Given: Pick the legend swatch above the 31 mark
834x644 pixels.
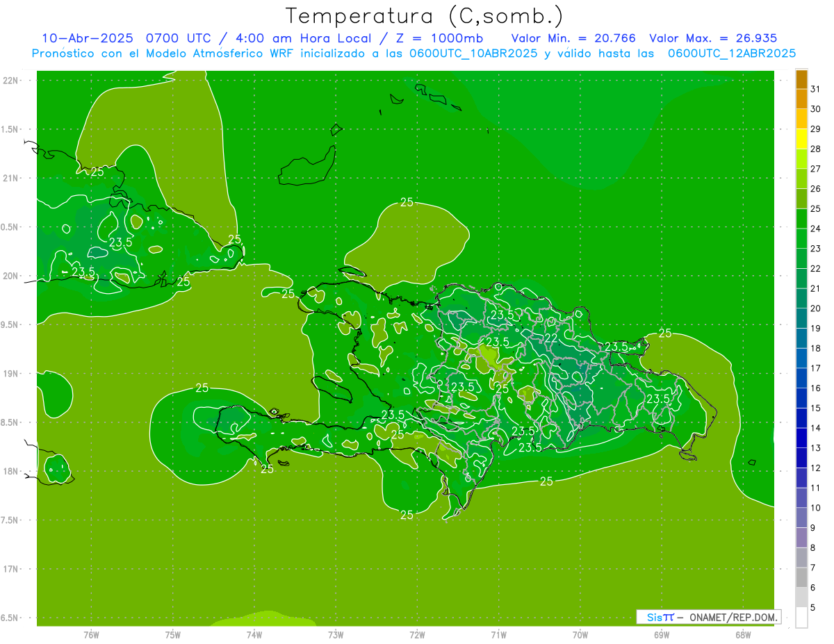Looking at the screenshot, I should [801, 79].
